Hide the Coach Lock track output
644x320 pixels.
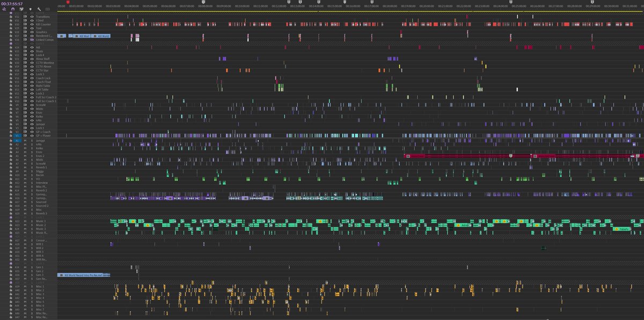pyautogui.click(x=32, y=78)
